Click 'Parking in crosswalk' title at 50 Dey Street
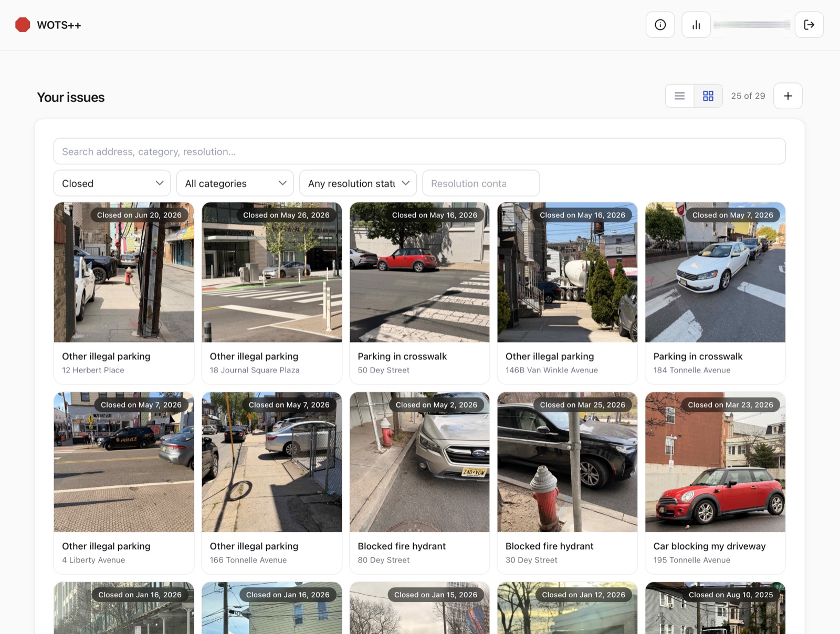This screenshot has height=634, width=840. (x=402, y=356)
